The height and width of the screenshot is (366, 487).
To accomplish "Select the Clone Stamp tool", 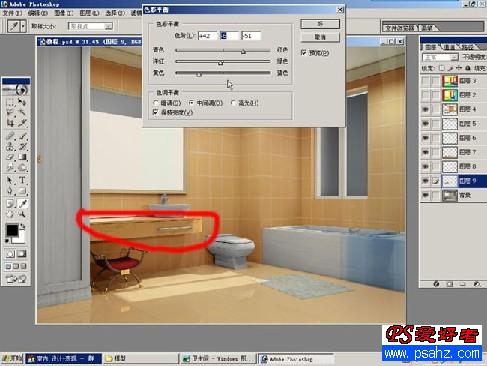I will point(10,146).
